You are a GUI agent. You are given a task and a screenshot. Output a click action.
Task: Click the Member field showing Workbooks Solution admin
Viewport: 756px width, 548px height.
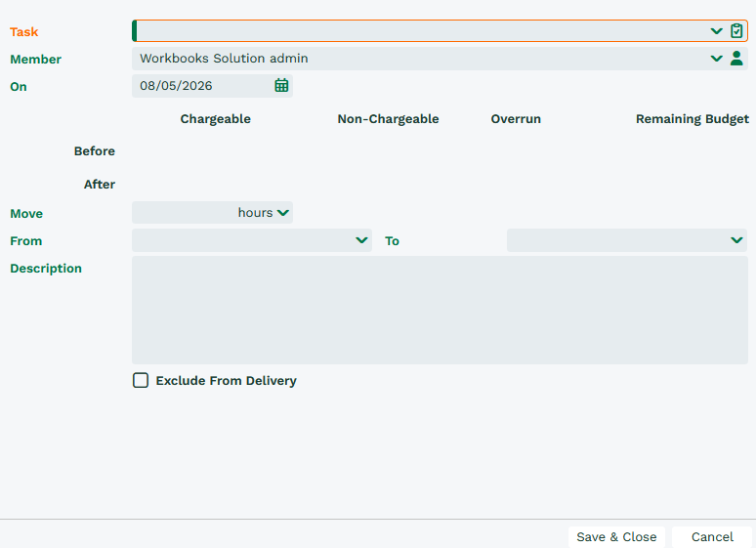[x=419, y=59]
